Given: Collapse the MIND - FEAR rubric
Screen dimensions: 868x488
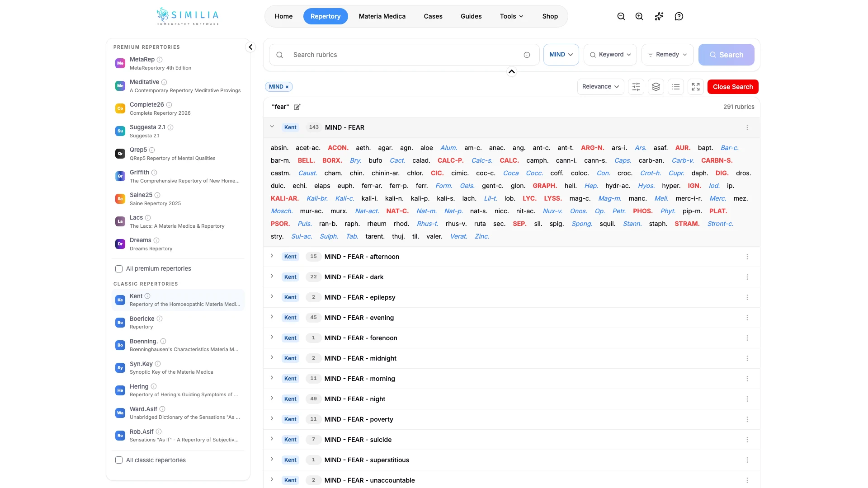Looking at the screenshot, I should [x=272, y=127].
